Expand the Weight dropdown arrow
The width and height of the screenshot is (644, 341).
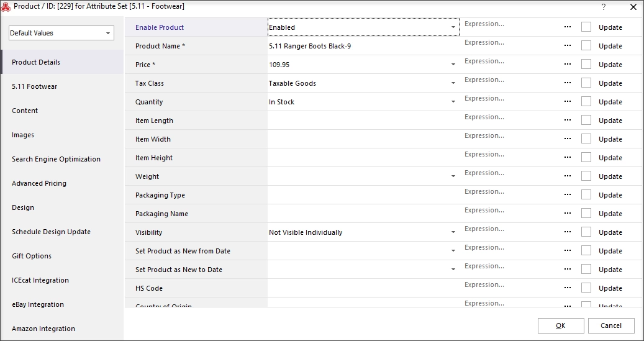[453, 176]
